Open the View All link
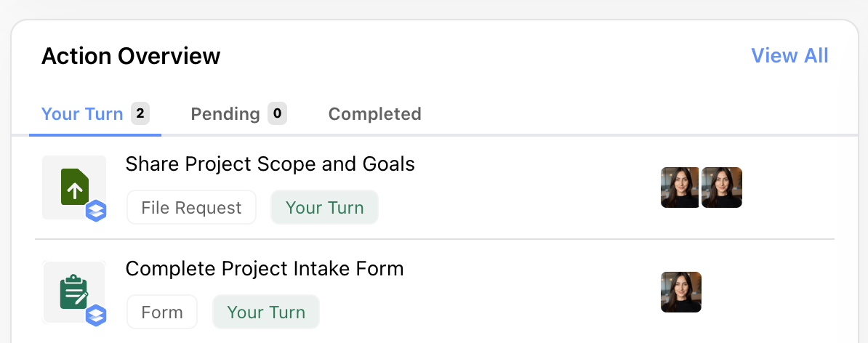The height and width of the screenshot is (343, 868). [789, 56]
